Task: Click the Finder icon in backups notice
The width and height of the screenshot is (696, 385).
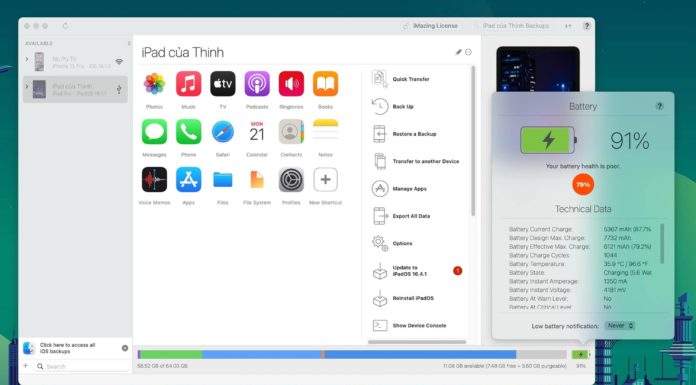Action: click(29, 348)
